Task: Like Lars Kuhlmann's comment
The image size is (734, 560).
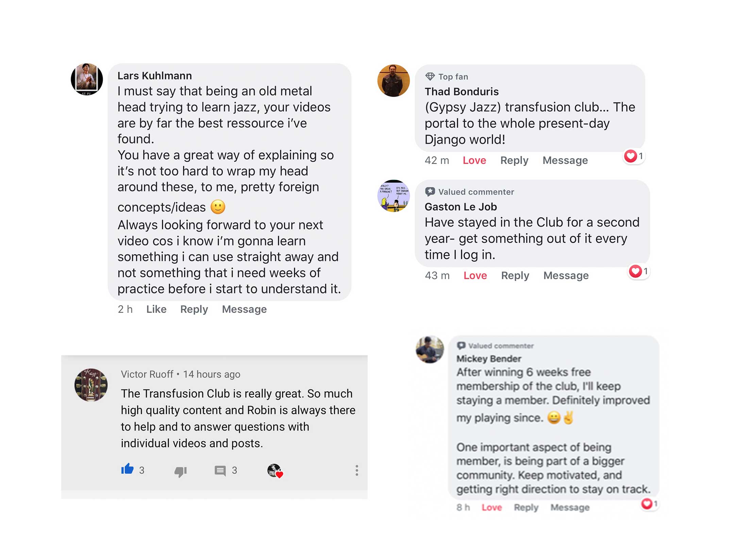Action: [x=156, y=309]
